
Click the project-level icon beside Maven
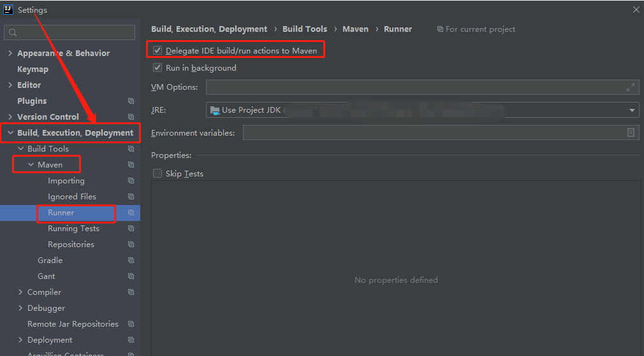point(131,165)
